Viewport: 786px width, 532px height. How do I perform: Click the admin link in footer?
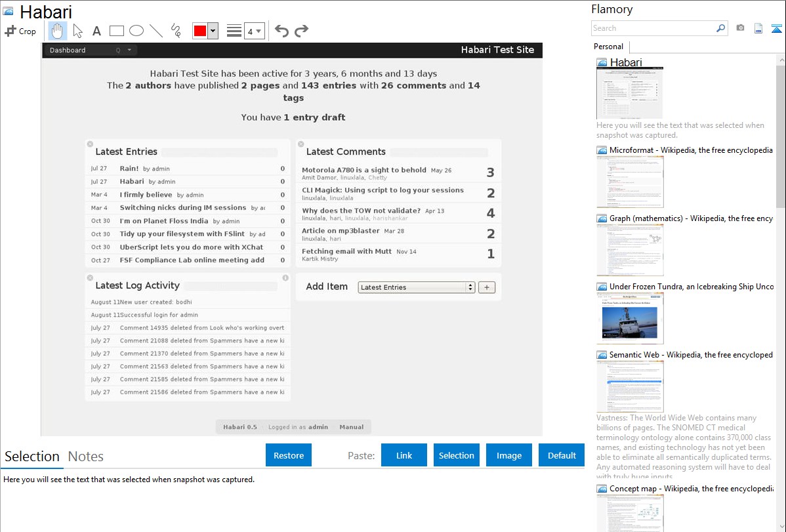pyautogui.click(x=318, y=427)
